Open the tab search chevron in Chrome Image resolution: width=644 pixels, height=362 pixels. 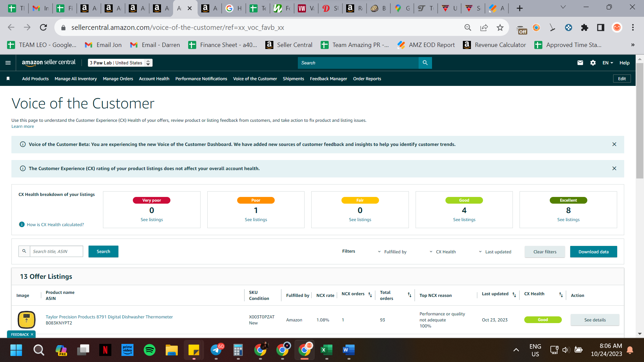pos(563,7)
